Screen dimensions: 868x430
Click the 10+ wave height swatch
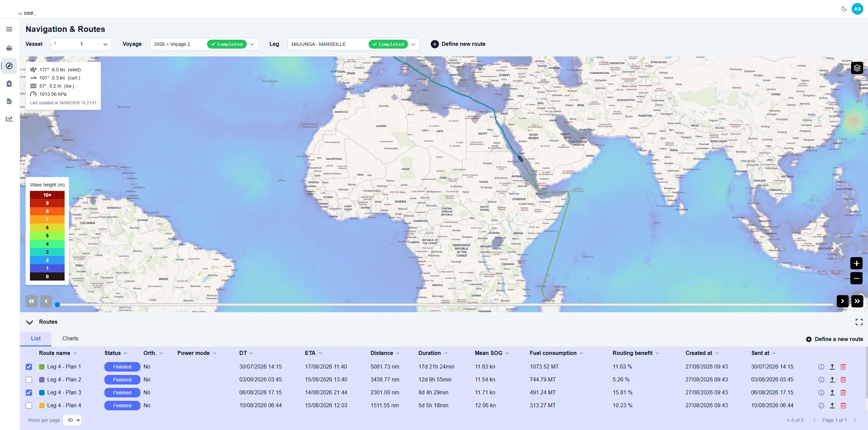coord(47,195)
